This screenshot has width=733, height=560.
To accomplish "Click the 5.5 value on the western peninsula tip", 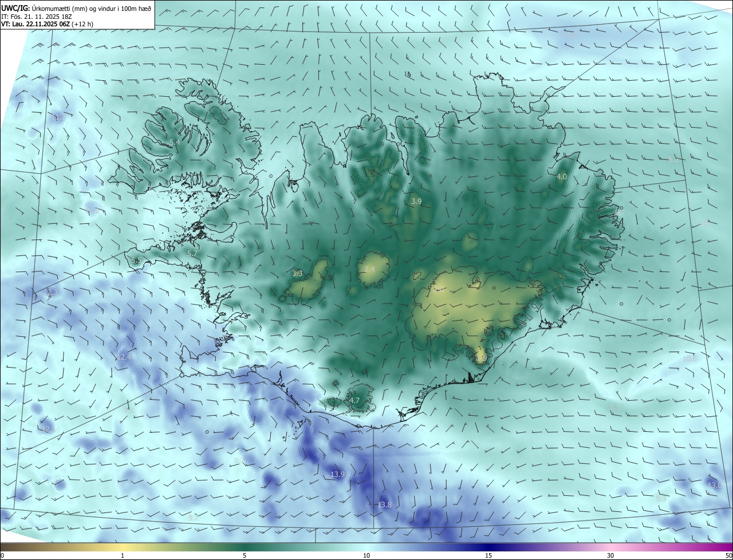I will point(137,261).
